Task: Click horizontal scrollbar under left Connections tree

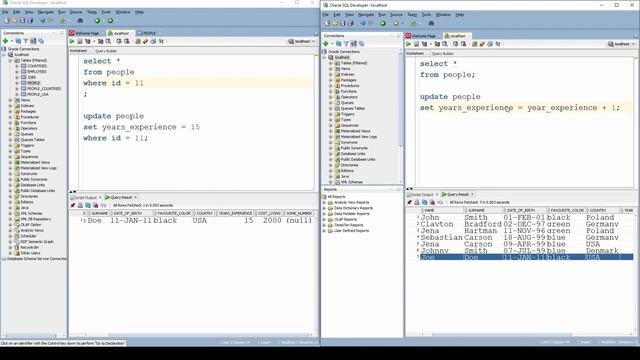Action: [31, 336]
